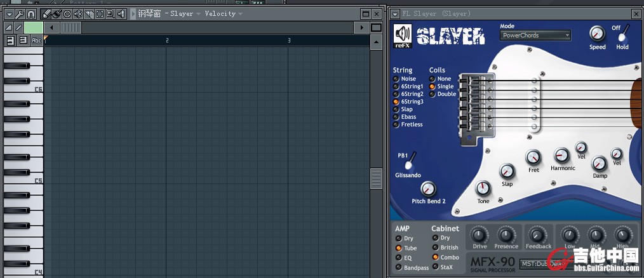Select the Delete tool in piano roll
Image resolution: width=644 pixels, height=278 pixels.
point(67,15)
